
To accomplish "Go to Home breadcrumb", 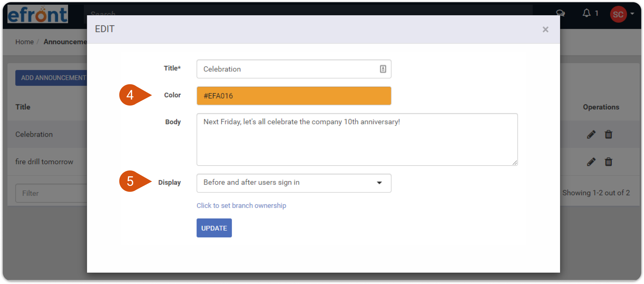I will 24,42.
